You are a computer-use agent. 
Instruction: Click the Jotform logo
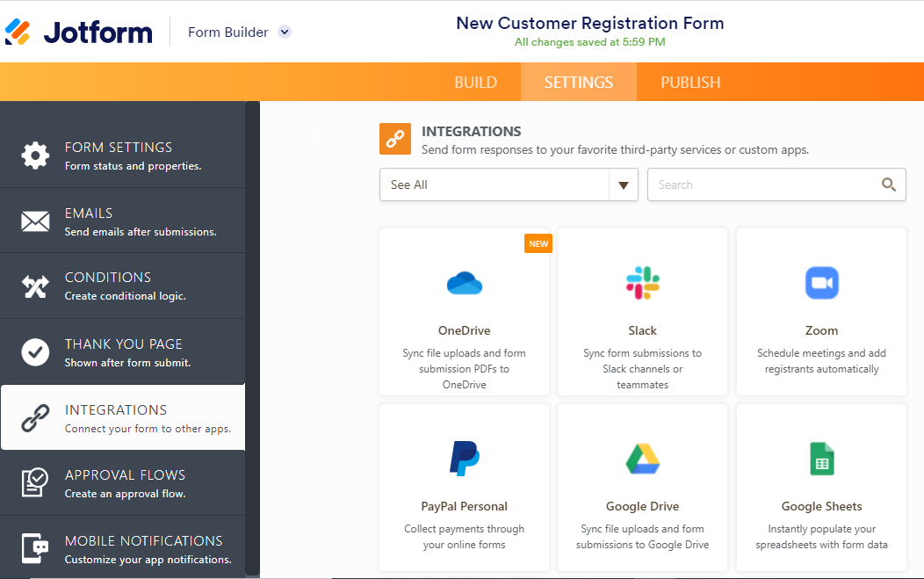pos(78,32)
